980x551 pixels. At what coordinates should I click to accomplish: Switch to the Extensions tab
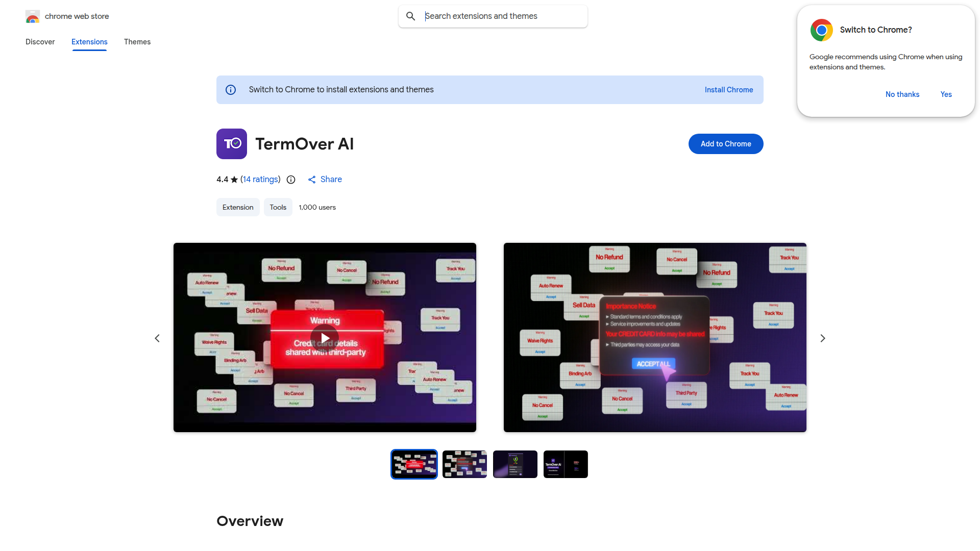click(89, 42)
